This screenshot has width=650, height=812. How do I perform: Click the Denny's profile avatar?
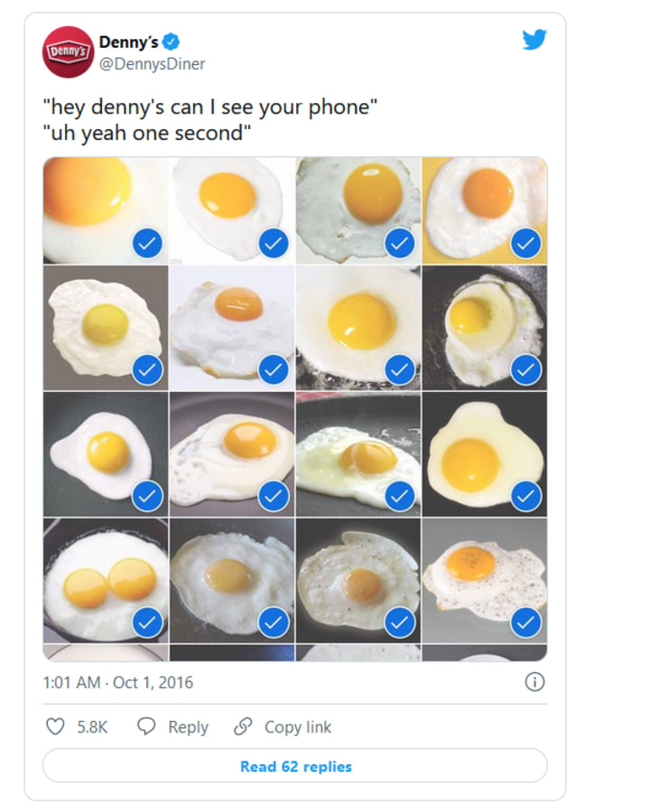pyautogui.click(x=68, y=52)
